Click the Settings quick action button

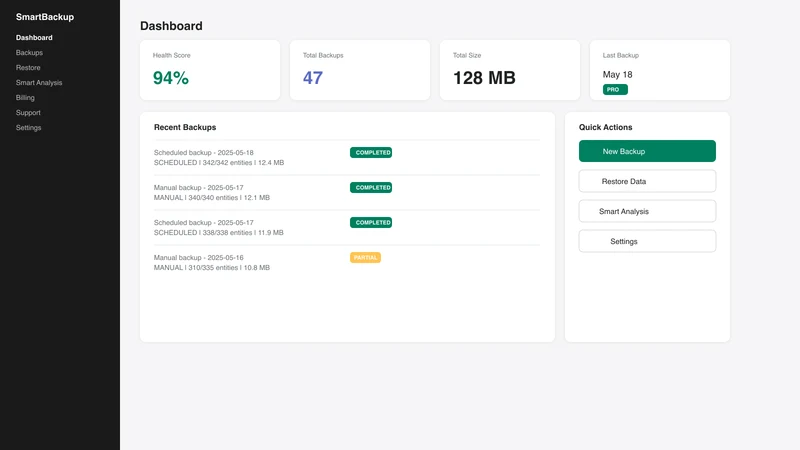click(647, 241)
